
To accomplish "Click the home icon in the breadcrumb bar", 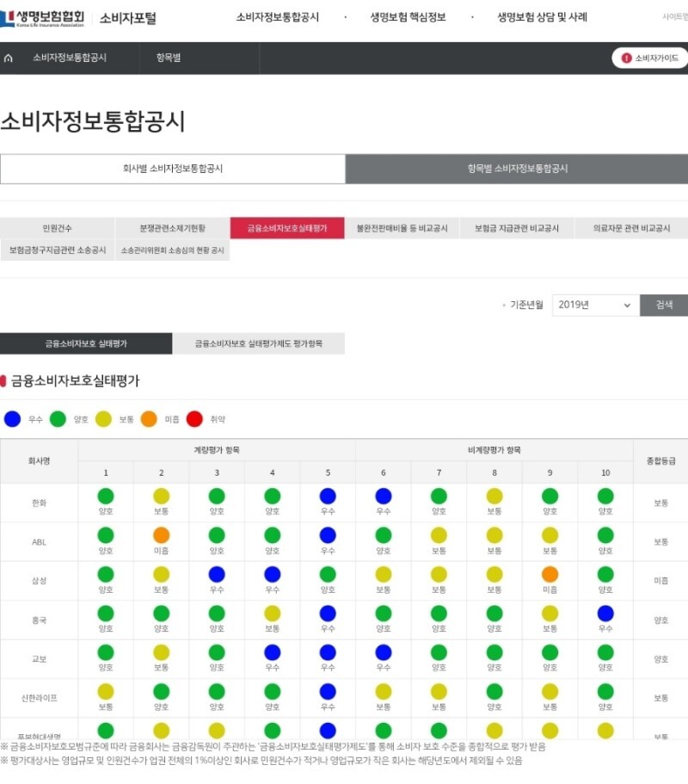I will 8,58.
